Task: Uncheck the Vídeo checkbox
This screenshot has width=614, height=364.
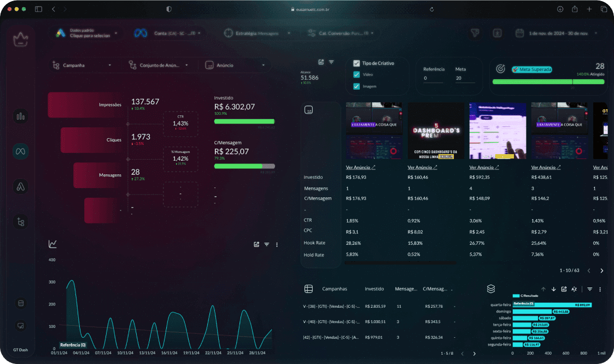Action: (x=356, y=74)
